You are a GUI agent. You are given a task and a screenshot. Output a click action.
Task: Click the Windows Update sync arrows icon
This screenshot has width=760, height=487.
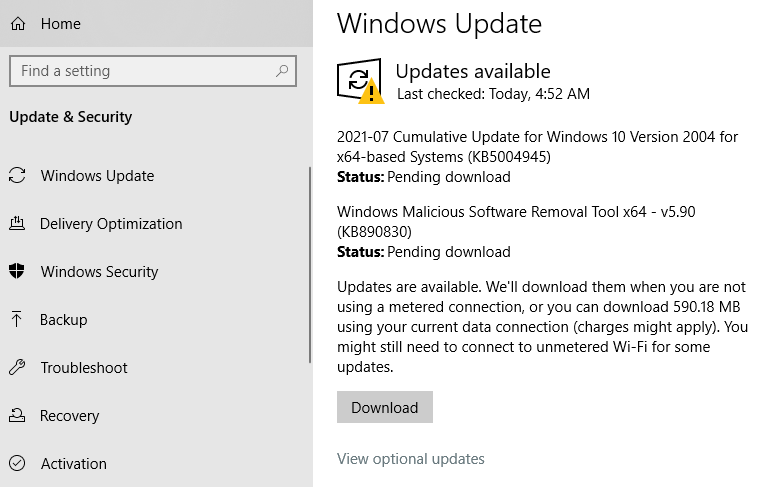pyautogui.click(x=17, y=175)
